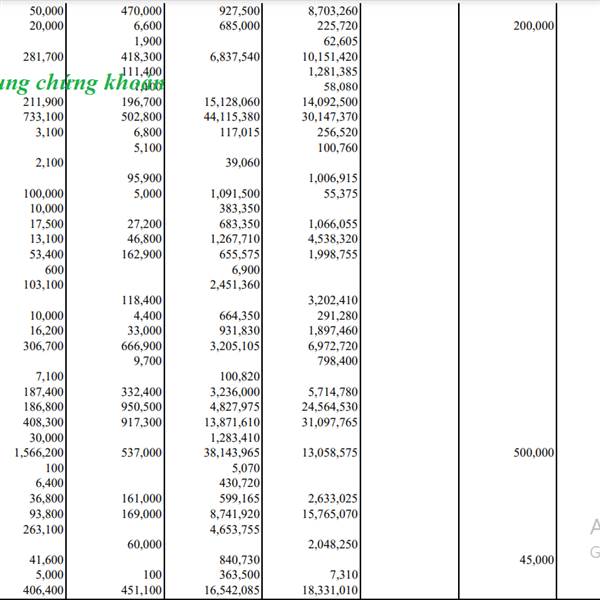Click the cell 306,700

[x=43, y=346]
